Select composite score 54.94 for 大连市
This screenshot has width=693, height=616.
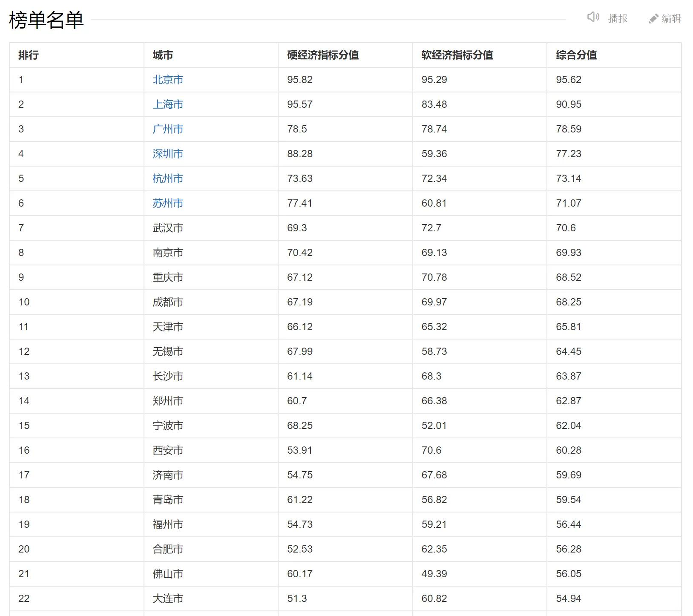tap(614, 599)
